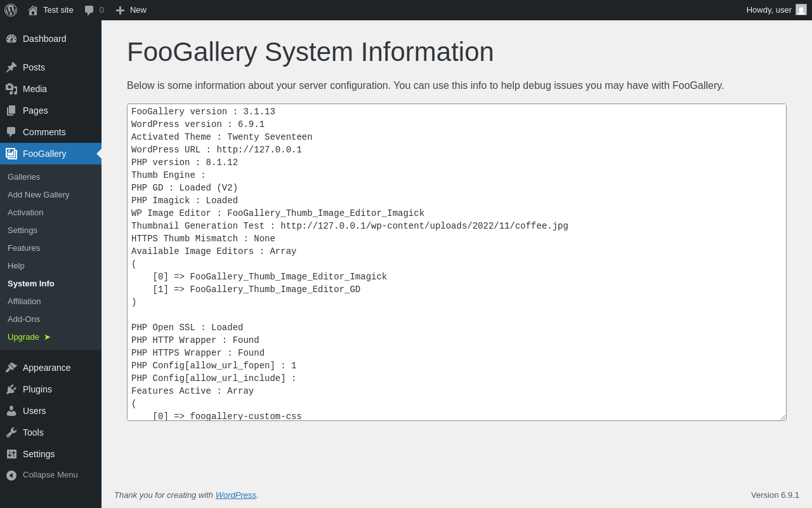Viewport: 812px width, 508px height.
Task: Click the PHP Open SSL : Loaded line
Action: click(187, 328)
